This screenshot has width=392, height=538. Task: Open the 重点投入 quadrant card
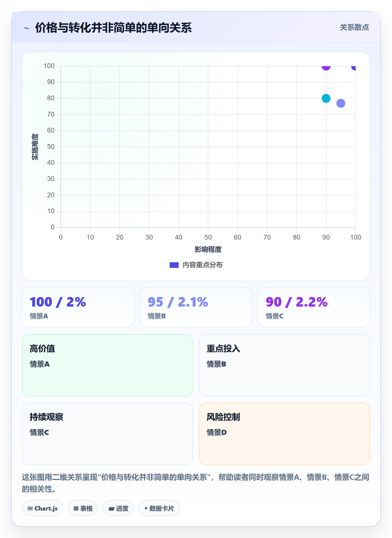click(x=284, y=365)
